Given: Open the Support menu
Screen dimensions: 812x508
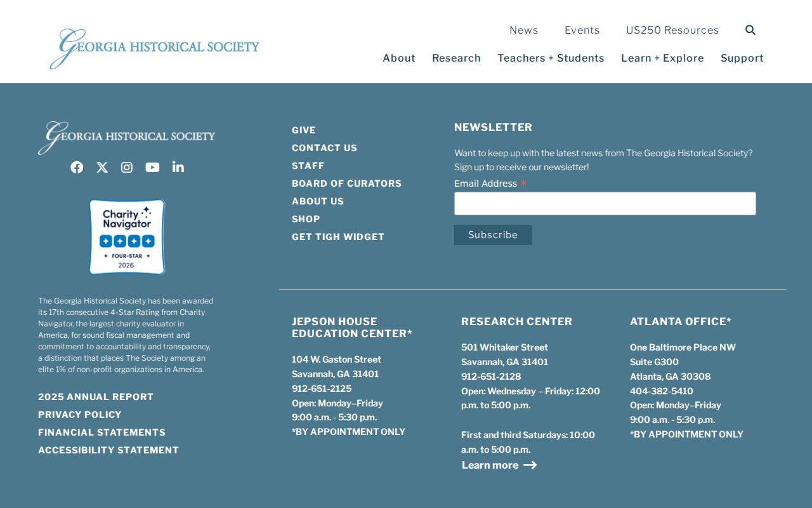Looking at the screenshot, I should pyautogui.click(x=742, y=58).
